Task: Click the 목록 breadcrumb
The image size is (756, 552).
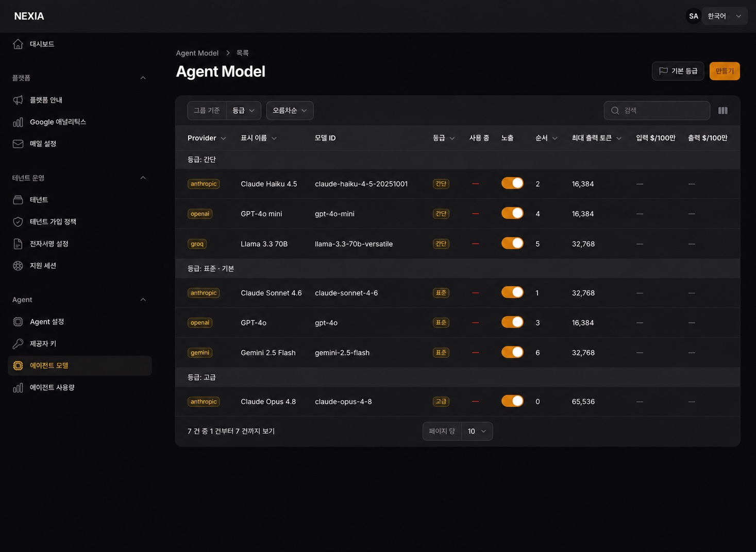Action: [x=243, y=53]
